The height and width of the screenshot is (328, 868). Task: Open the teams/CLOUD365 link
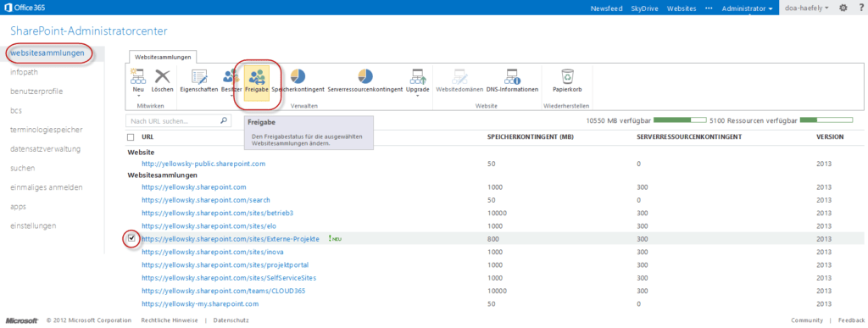point(224,291)
